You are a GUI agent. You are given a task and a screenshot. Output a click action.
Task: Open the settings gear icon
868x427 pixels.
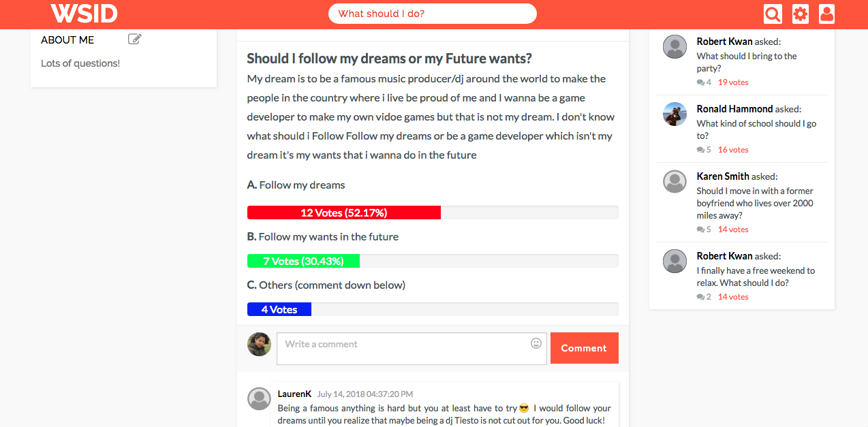[x=799, y=14]
